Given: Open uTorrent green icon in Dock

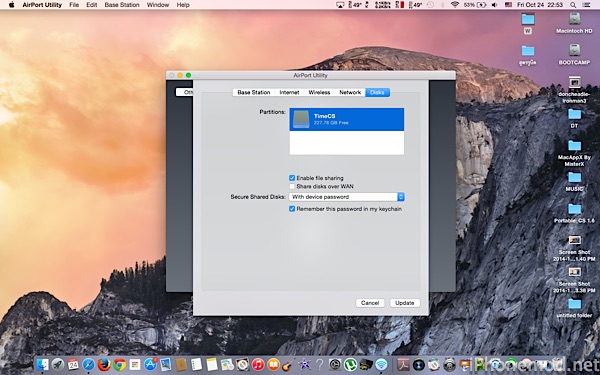Looking at the screenshot, I should click(x=351, y=365).
